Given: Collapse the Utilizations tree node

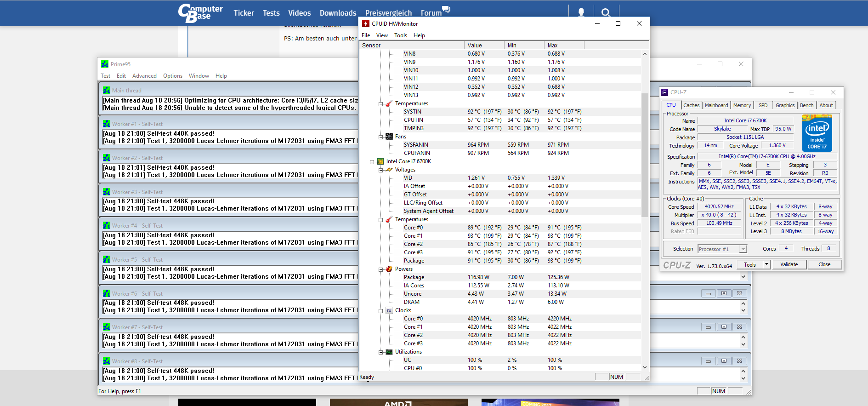Looking at the screenshot, I should pos(381,352).
